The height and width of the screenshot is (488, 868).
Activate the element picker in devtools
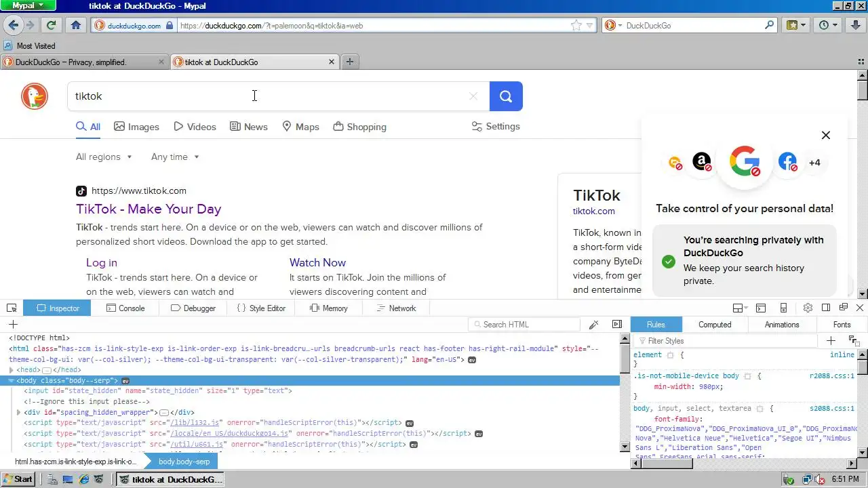coord(12,308)
